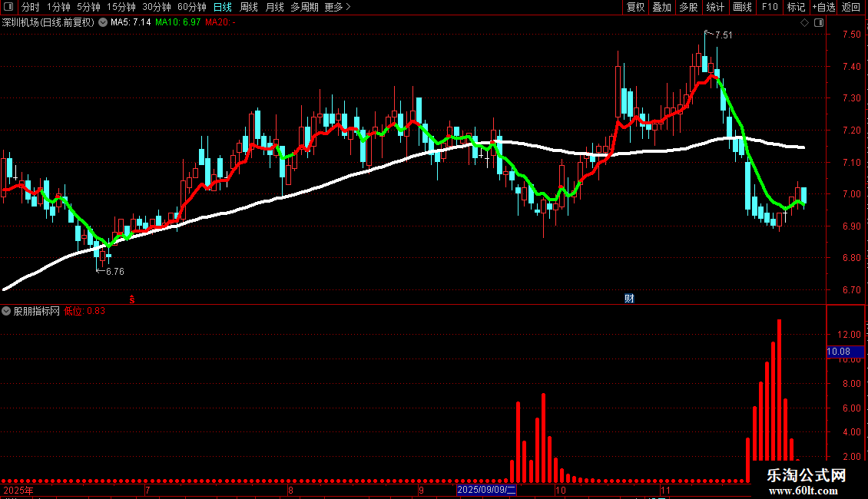Activate the 画线 drawing tools

[742, 7]
